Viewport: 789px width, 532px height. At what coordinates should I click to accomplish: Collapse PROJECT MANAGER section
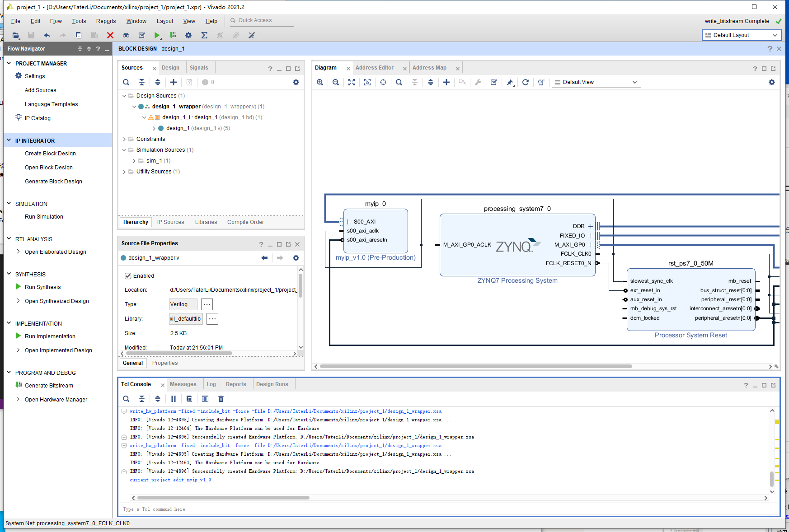9,63
